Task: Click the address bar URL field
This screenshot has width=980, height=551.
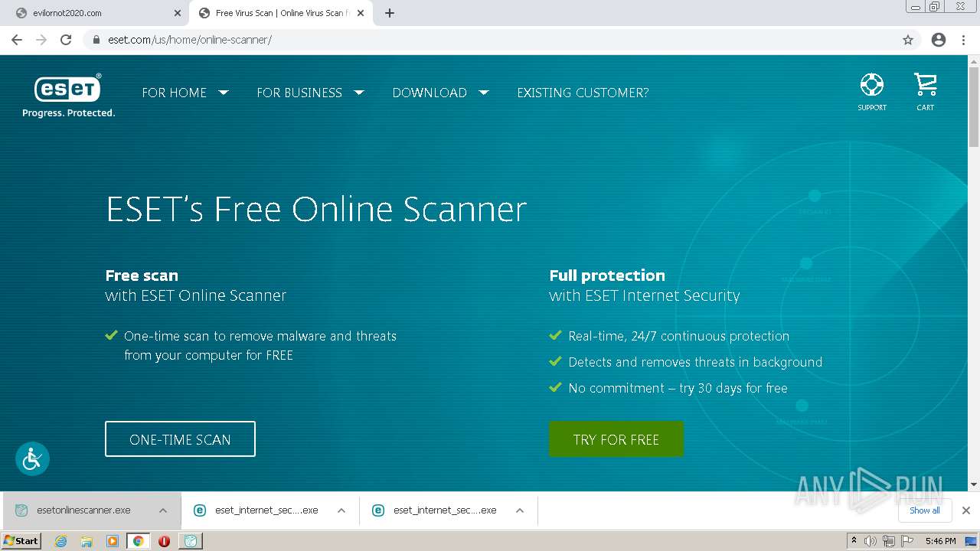Action: 490,40
